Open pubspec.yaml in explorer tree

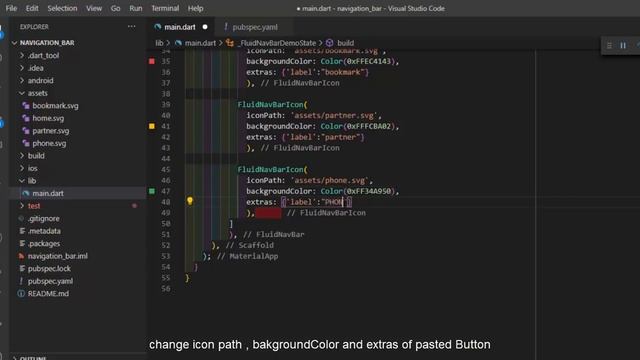(x=50, y=281)
